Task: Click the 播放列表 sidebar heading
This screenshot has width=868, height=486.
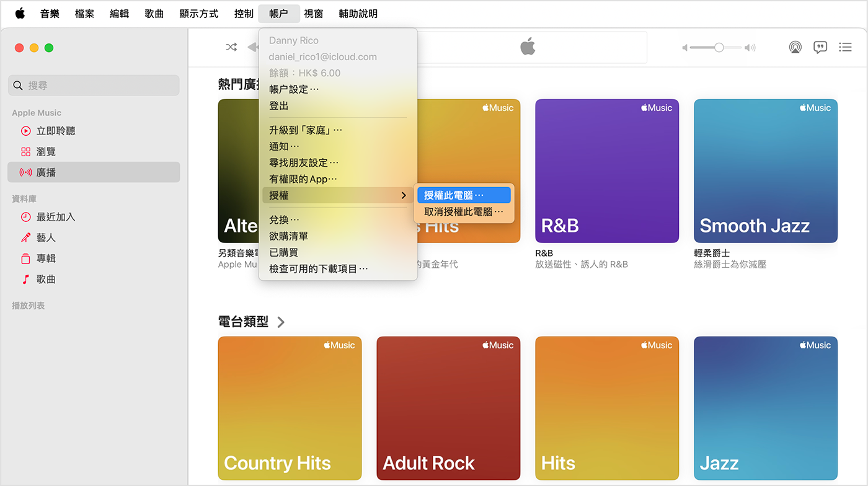Action: tap(29, 306)
